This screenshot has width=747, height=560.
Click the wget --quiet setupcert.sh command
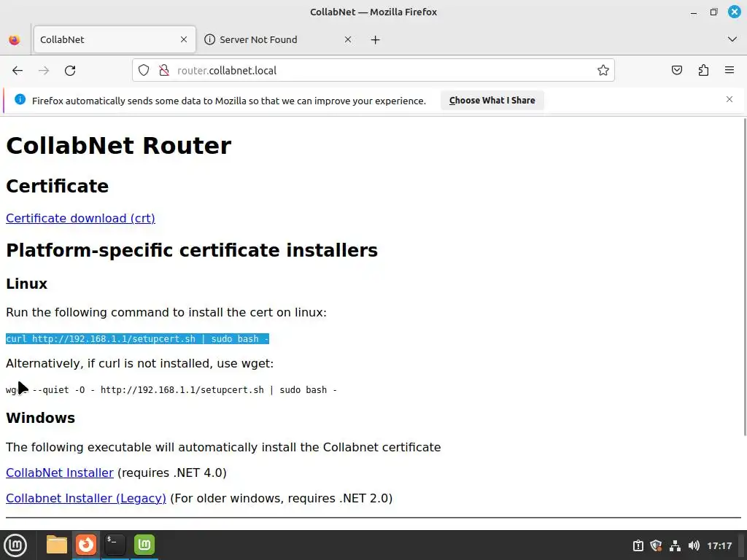171,390
